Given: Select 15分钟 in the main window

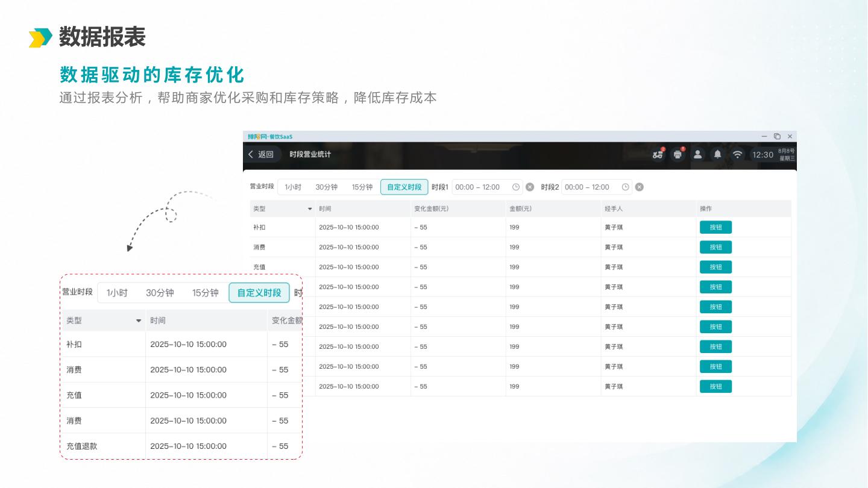Looking at the screenshot, I should pyautogui.click(x=362, y=187).
